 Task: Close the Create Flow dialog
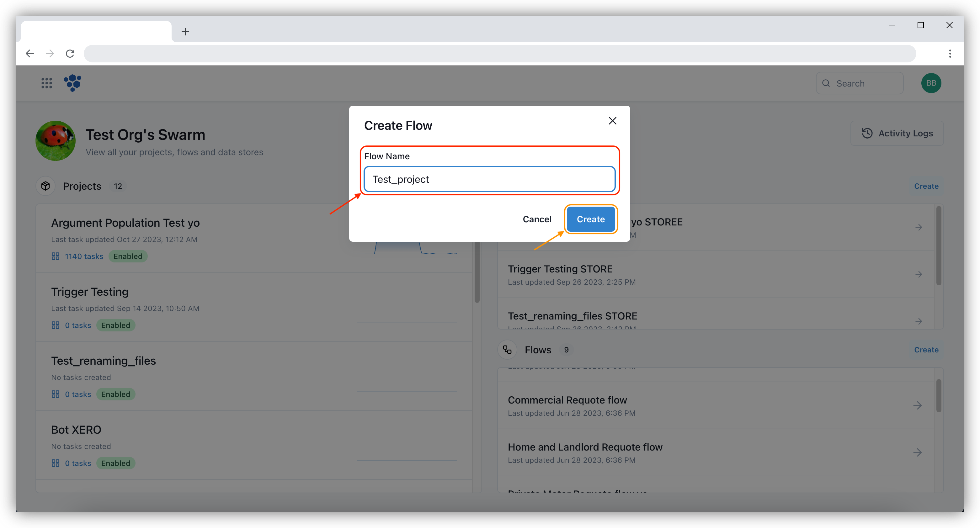pyautogui.click(x=612, y=121)
